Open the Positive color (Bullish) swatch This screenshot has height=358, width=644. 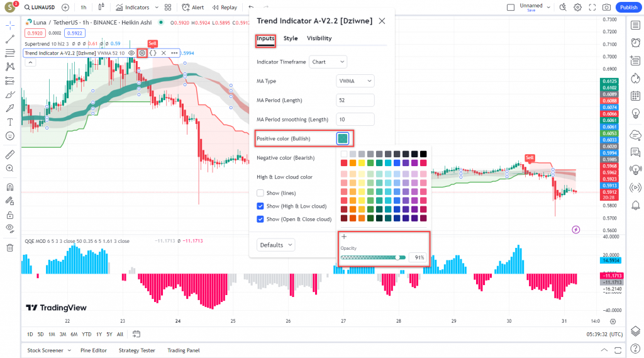(x=343, y=138)
